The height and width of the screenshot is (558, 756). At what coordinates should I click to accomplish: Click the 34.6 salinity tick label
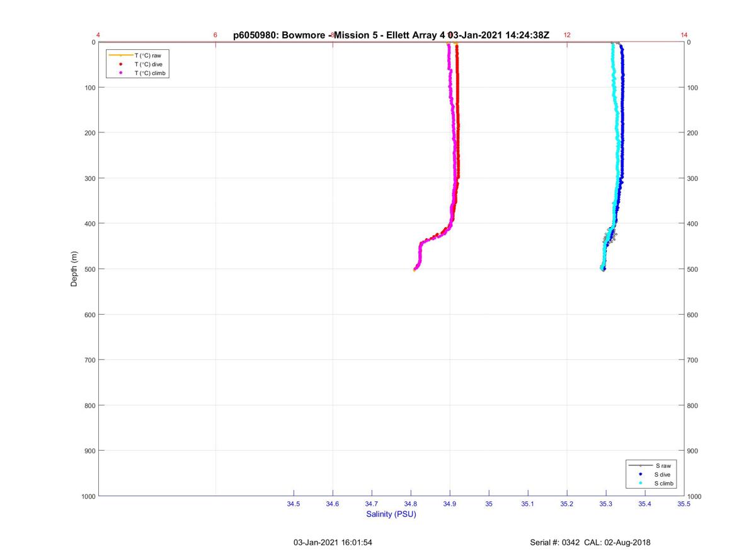pyautogui.click(x=333, y=504)
